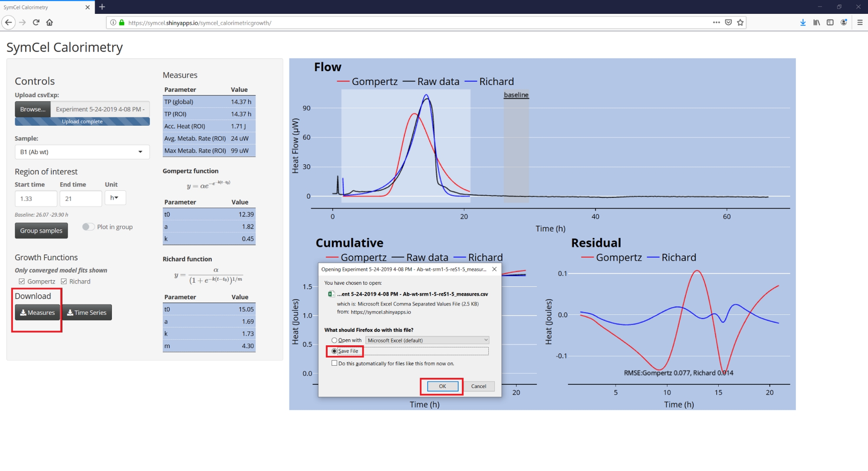Go to browser home icon

coord(49,23)
